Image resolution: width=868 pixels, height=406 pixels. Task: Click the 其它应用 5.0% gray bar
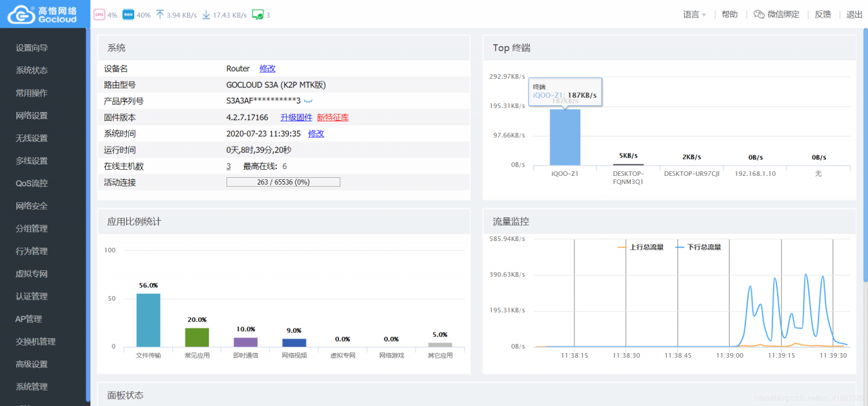click(440, 345)
